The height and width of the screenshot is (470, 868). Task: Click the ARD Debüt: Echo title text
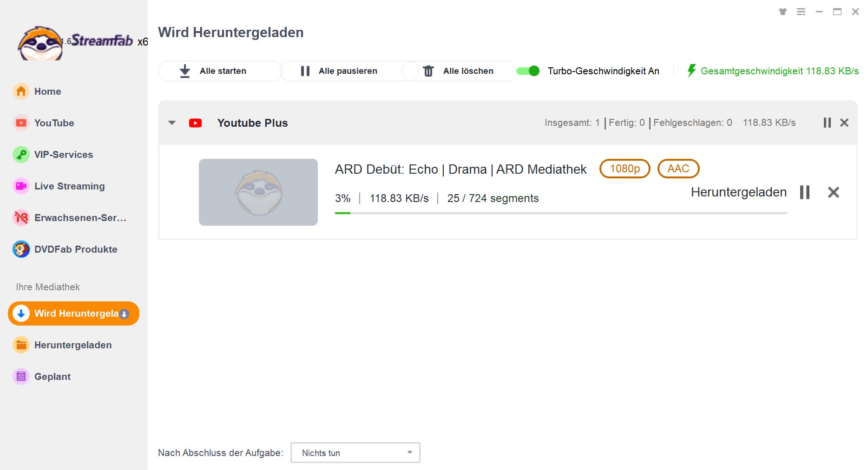coord(460,170)
